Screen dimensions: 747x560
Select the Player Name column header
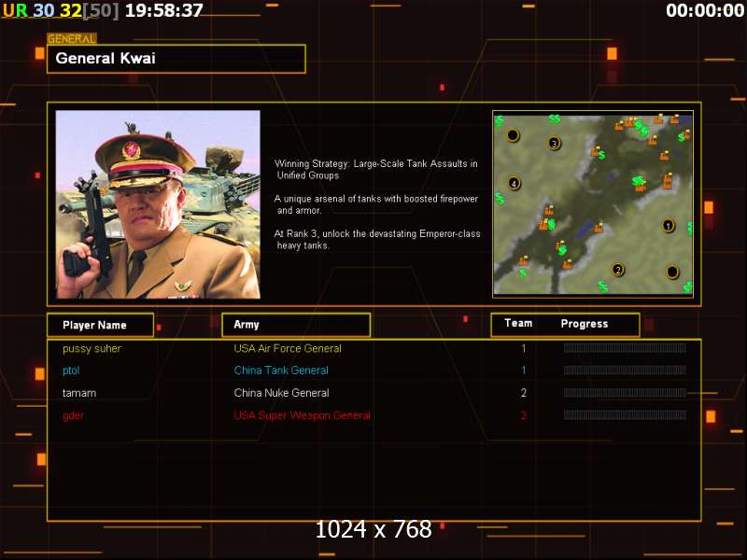click(101, 325)
